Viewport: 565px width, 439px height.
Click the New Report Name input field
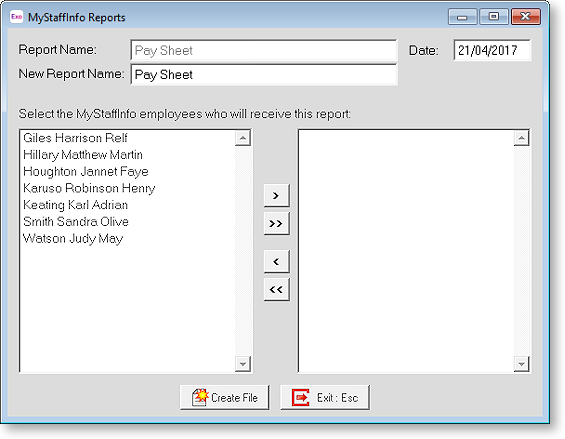point(264,75)
